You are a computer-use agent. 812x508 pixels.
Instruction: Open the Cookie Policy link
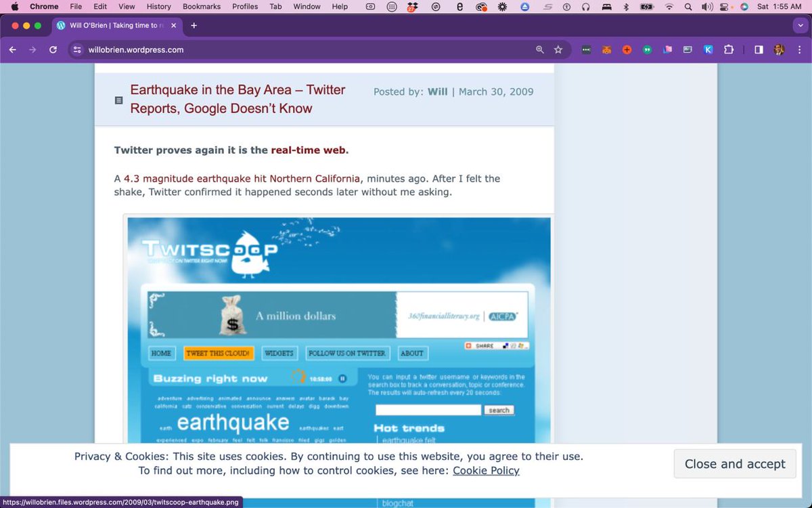click(486, 470)
